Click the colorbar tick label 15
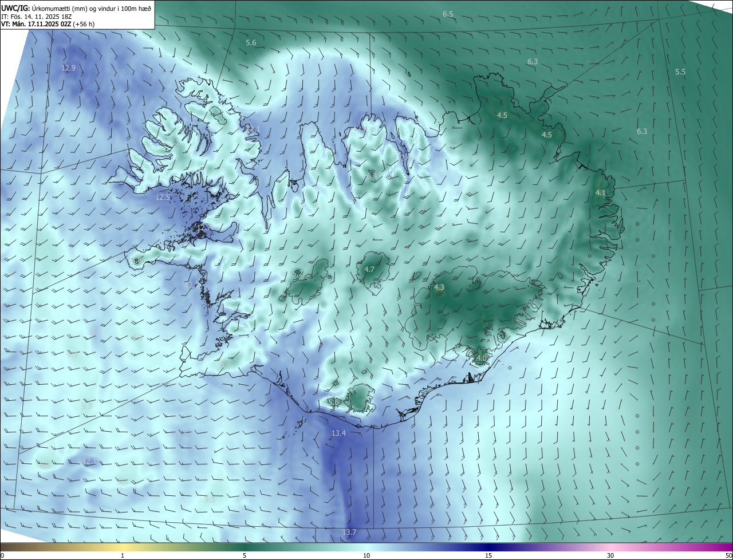Screen dimensions: 733x560 488,555
